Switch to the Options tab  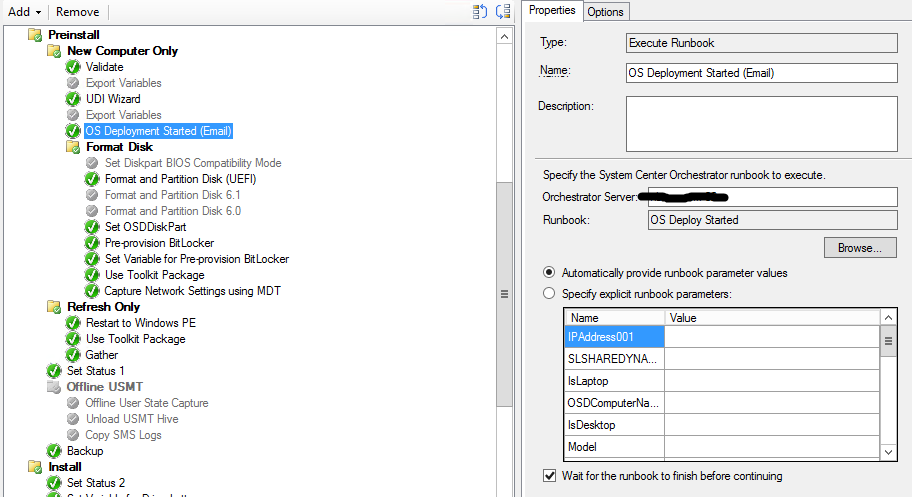(x=605, y=12)
